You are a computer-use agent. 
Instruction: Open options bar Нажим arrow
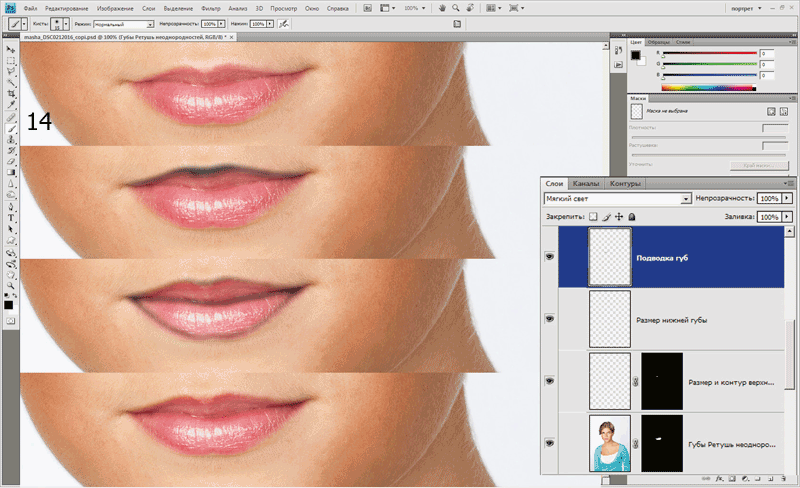point(270,24)
